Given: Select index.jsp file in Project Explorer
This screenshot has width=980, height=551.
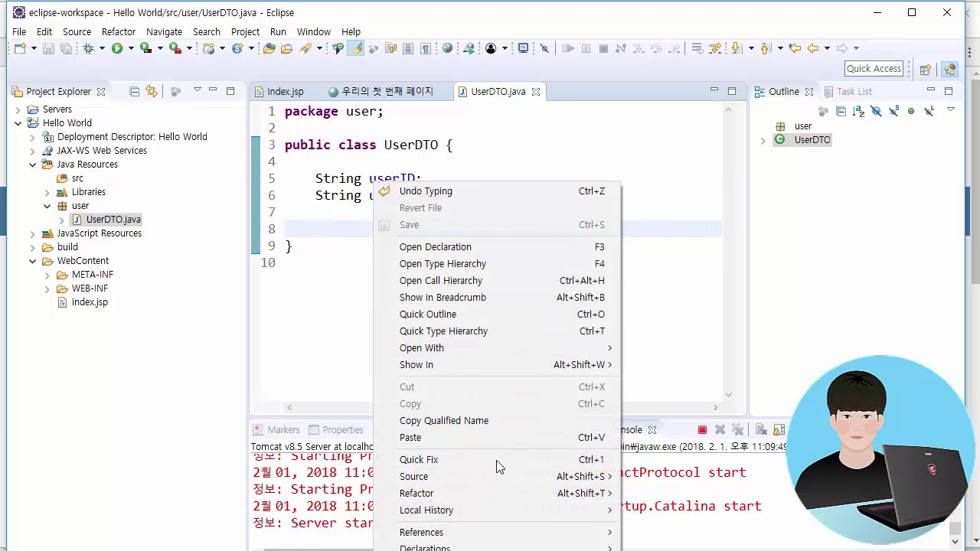Looking at the screenshot, I should (x=83, y=302).
